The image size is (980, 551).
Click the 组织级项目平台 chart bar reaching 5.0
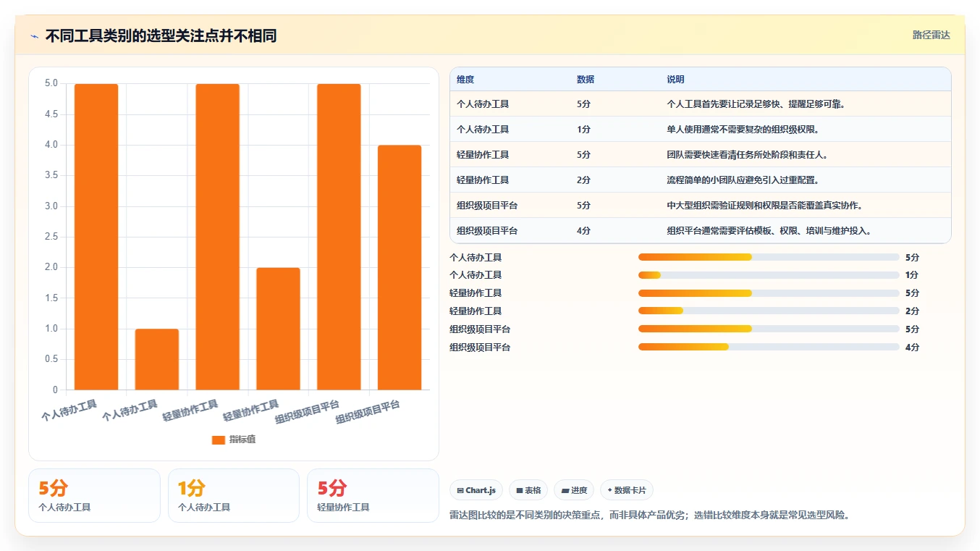pyautogui.click(x=339, y=237)
